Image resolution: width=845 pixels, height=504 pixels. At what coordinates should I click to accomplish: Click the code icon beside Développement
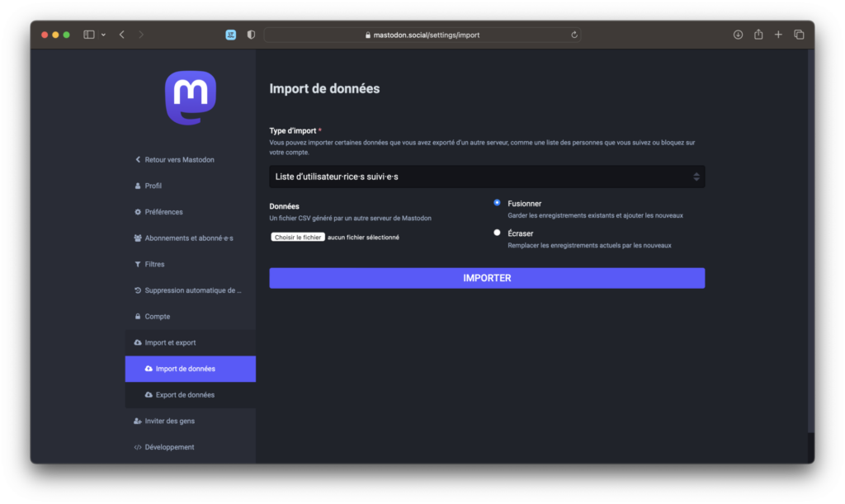pos(138,447)
